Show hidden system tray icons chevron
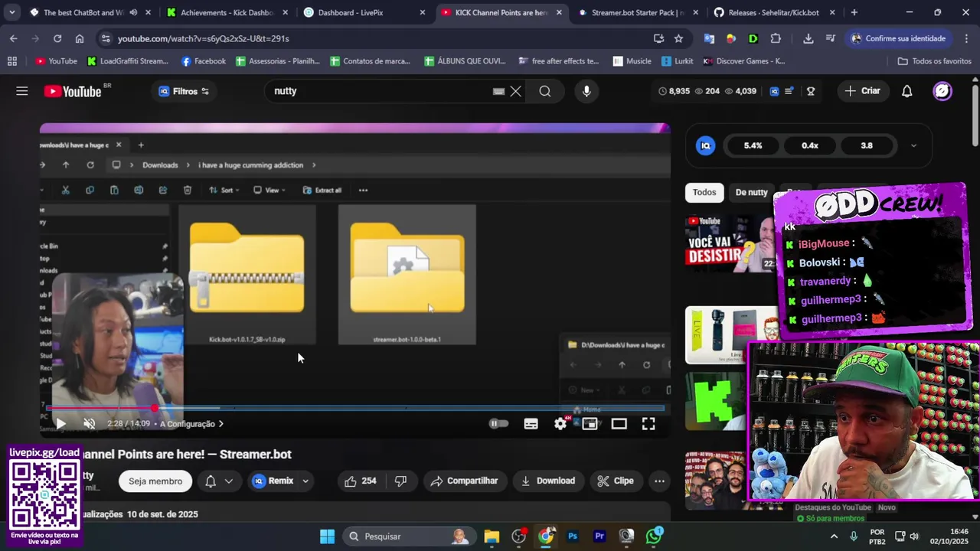Screen dimensions: 980x551 pyautogui.click(x=834, y=536)
